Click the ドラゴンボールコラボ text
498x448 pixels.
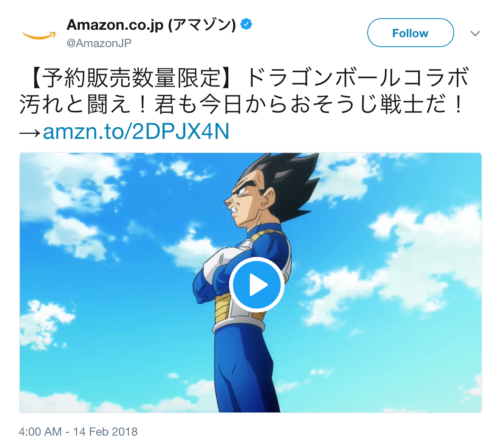pyautogui.click(x=358, y=78)
